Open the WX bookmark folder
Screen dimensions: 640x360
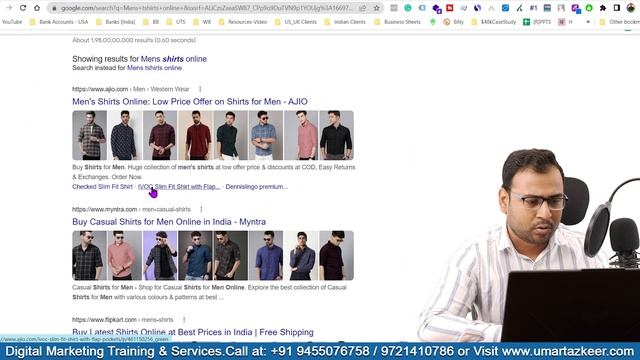[202, 22]
